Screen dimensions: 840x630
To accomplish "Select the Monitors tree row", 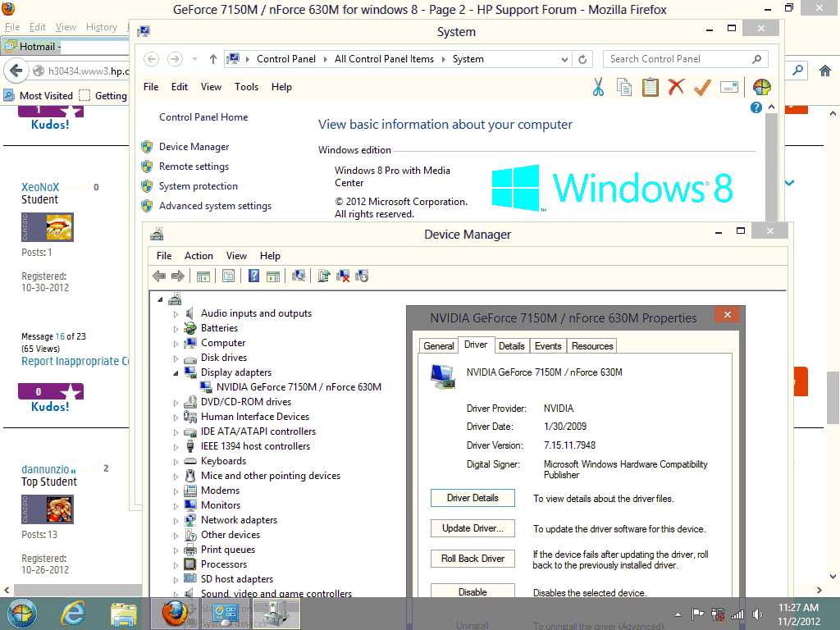I will coord(220,505).
